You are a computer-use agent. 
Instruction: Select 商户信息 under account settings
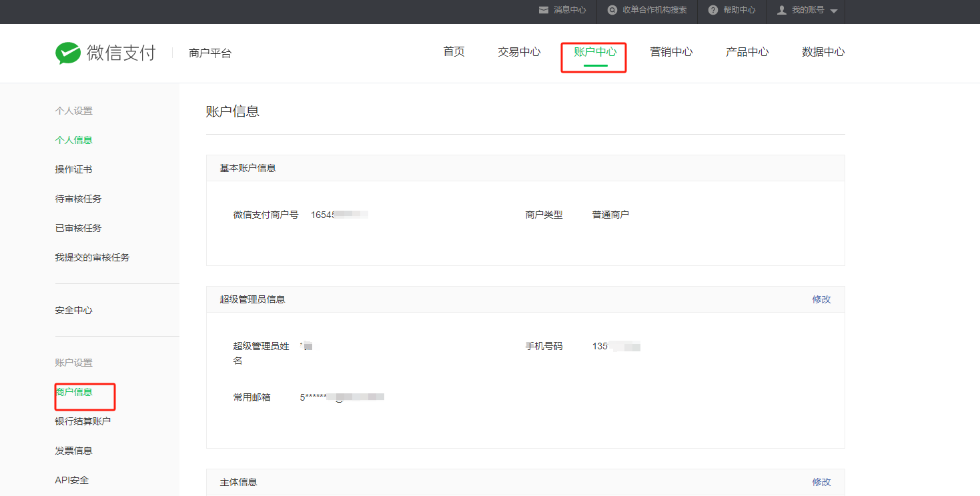coord(74,392)
